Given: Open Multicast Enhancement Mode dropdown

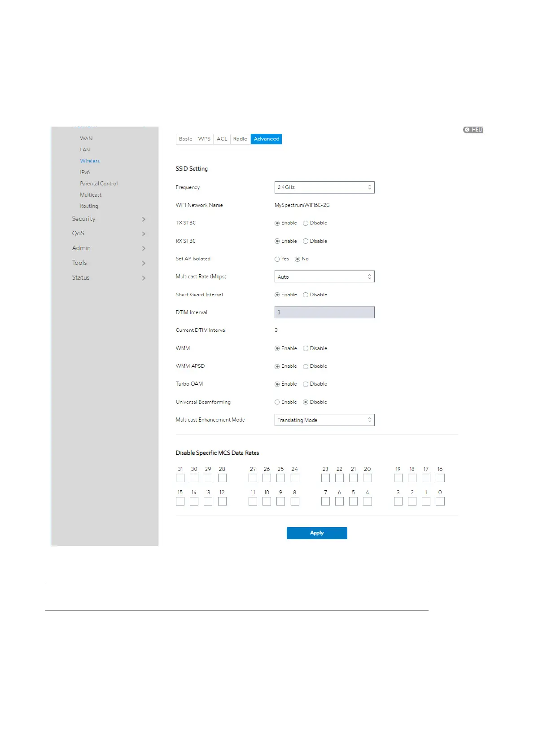Looking at the screenshot, I should click(324, 420).
